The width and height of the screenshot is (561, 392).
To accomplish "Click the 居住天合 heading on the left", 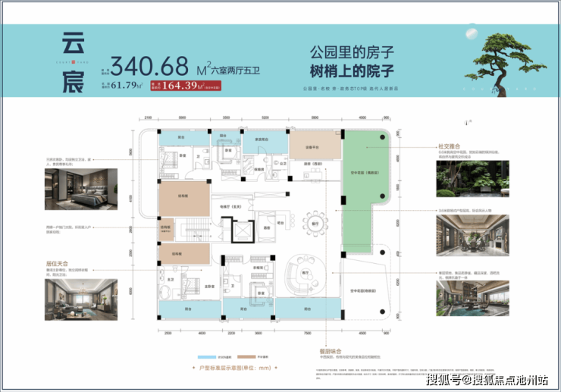I will tap(57, 263).
